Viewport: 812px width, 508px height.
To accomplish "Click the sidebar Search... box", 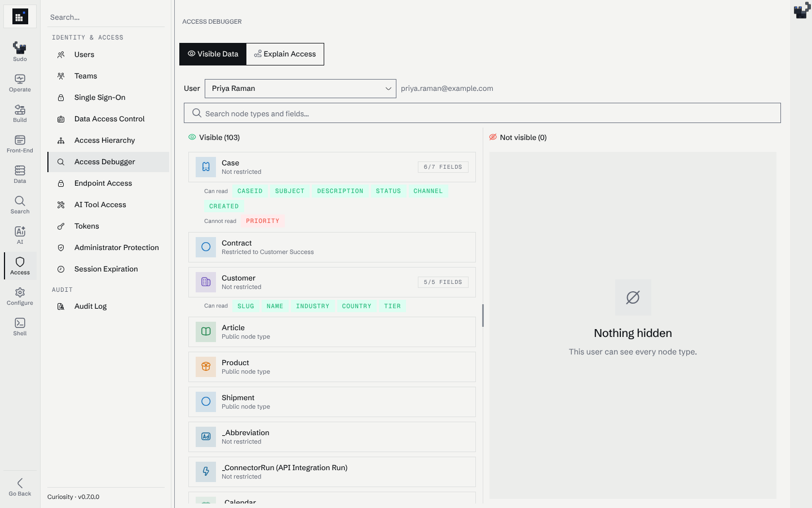I will (x=106, y=17).
